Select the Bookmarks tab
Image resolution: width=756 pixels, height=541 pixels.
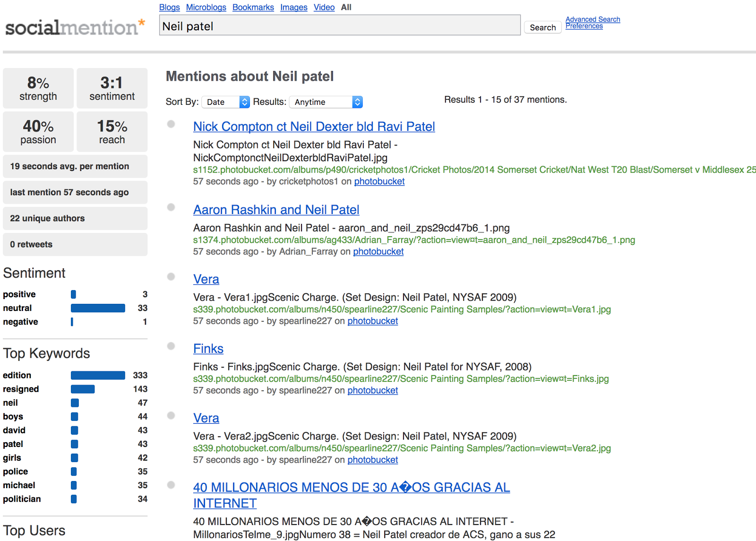click(253, 7)
